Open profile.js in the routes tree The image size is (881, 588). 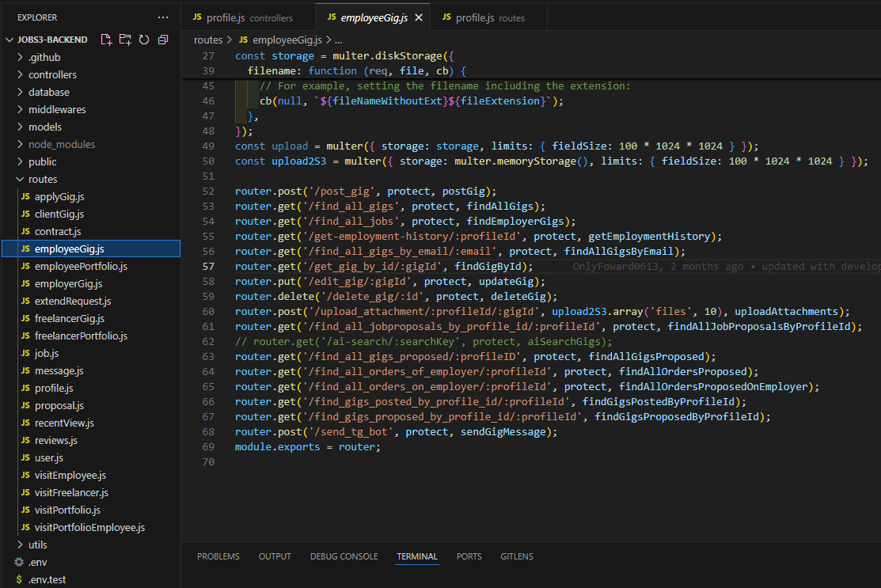[x=91, y=388]
